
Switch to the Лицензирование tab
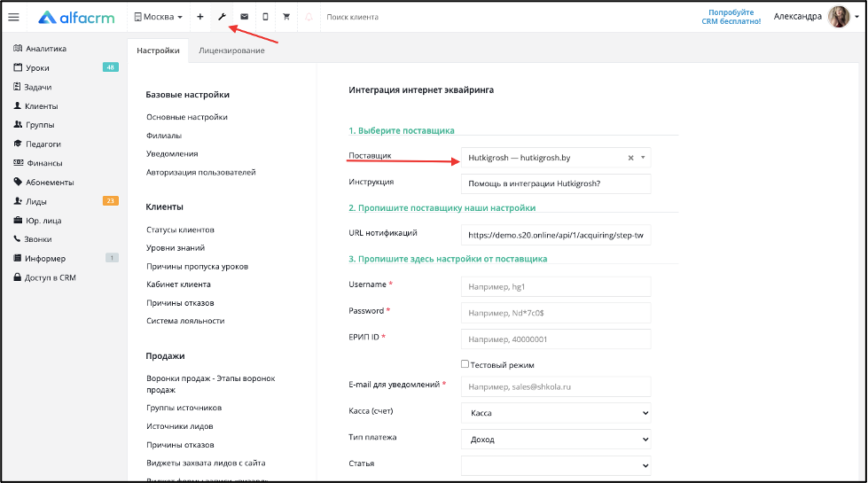(231, 51)
